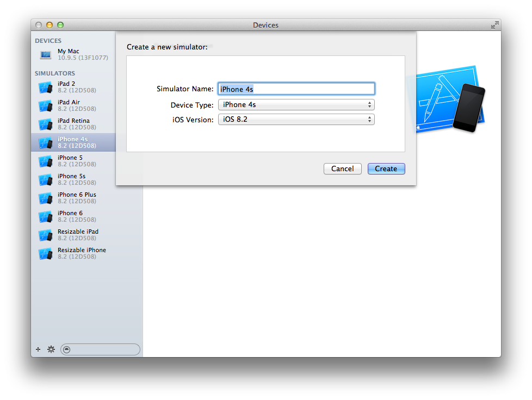The image size is (532, 400).
Task: Select the "Resizable iPad" row label
Action: pyautogui.click(x=78, y=232)
